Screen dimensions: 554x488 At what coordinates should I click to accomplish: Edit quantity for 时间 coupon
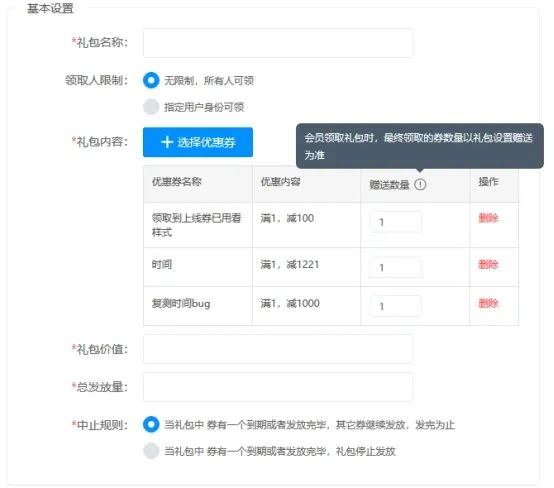(x=395, y=267)
